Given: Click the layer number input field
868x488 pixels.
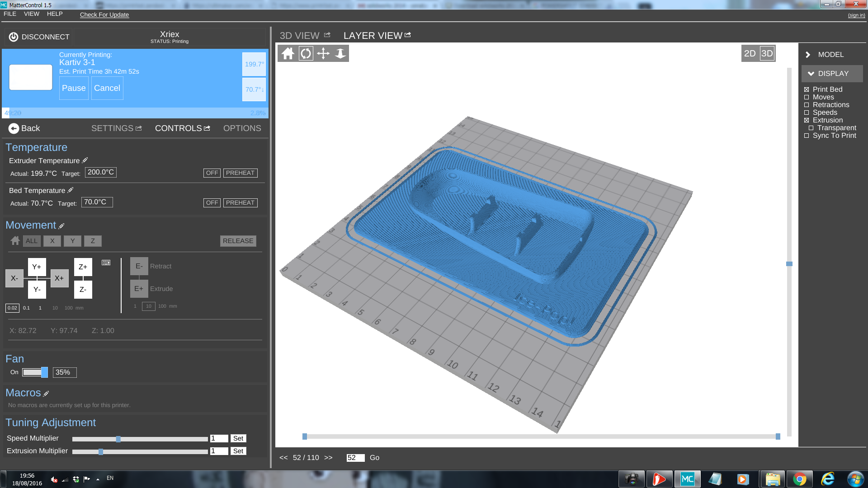Looking at the screenshot, I should (355, 458).
